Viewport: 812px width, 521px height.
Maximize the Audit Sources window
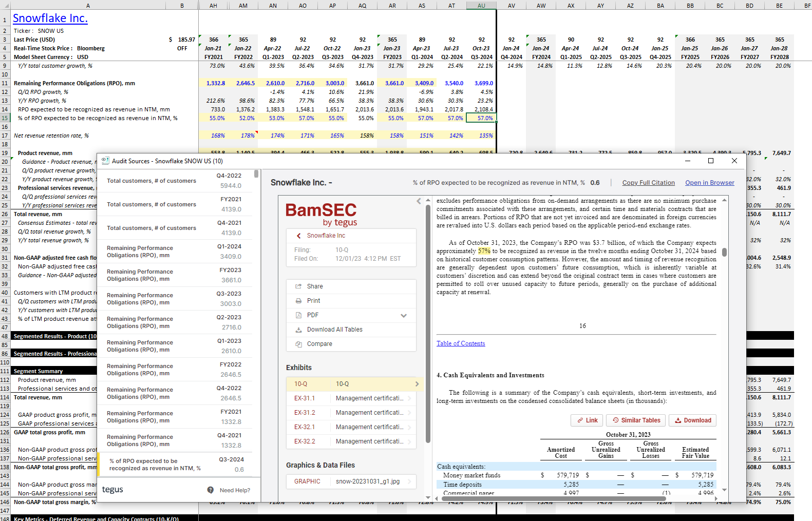[711, 161]
